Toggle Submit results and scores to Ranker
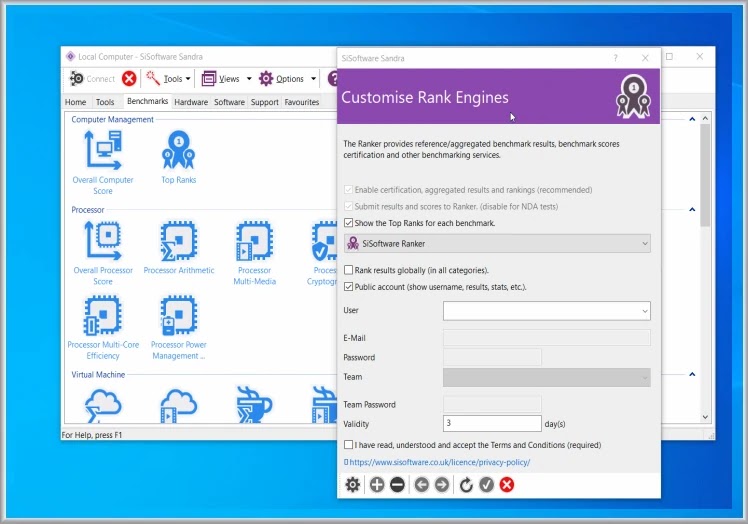 point(349,206)
